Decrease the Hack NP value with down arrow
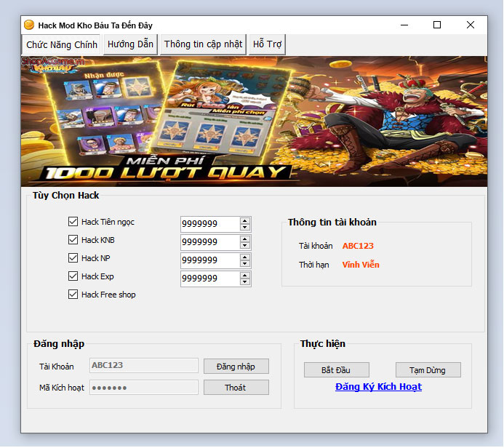The image size is (504, 448). click(245, 264)
